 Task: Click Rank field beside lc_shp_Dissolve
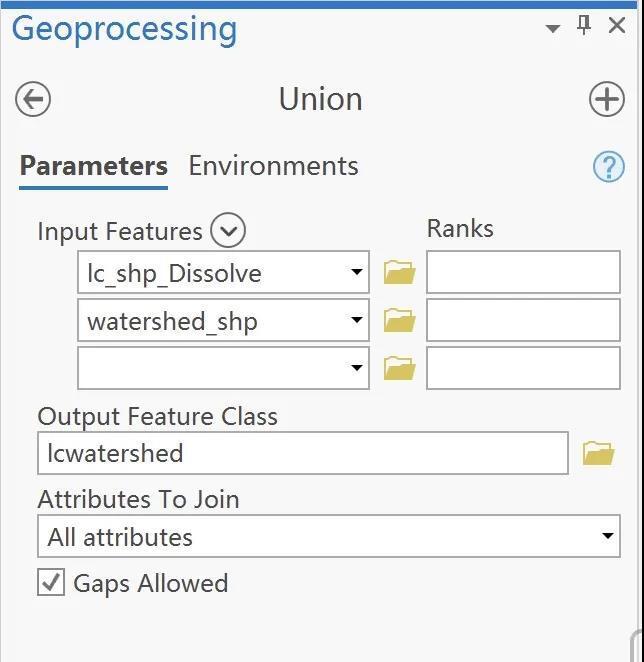pyautogui.click(x=523, y=272)
